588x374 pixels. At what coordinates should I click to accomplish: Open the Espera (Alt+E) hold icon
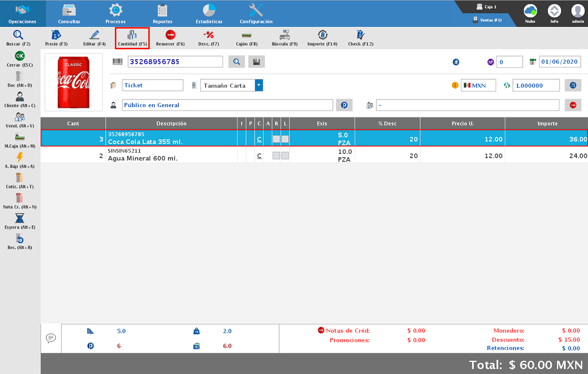coord(20,219)
